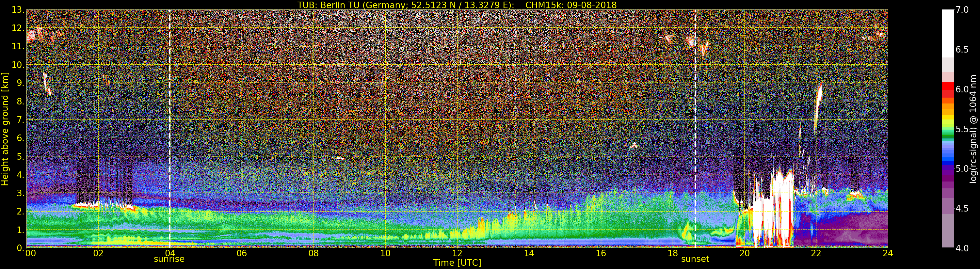Click the time axis tick '00'
This screenshot has height=269, width=980.
point(30,253)
